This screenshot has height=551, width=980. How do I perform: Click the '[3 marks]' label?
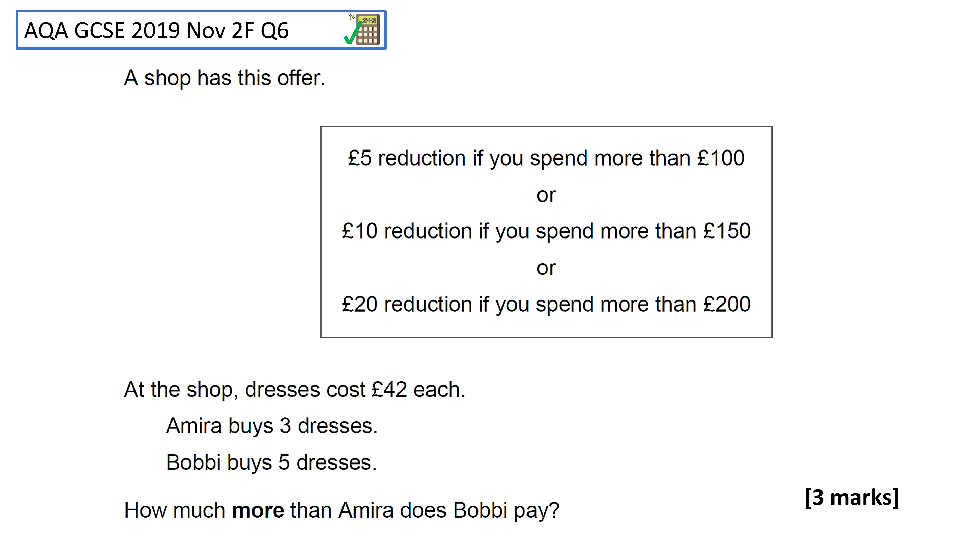[852, 497]
